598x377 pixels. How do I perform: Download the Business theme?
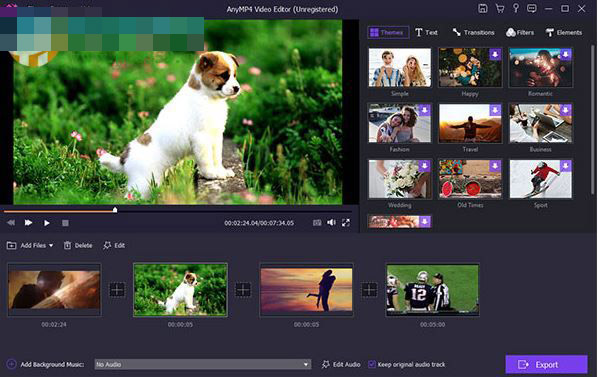566,110
